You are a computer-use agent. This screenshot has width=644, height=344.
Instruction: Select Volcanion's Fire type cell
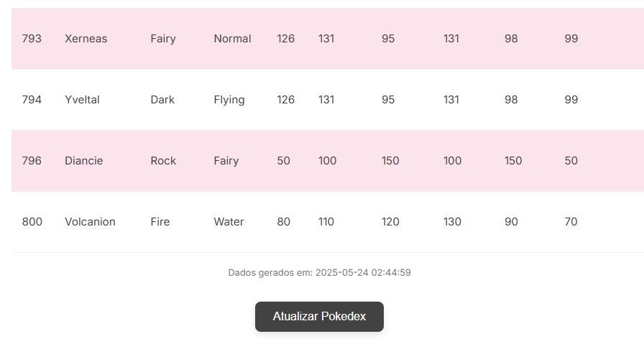click(160, 222)
